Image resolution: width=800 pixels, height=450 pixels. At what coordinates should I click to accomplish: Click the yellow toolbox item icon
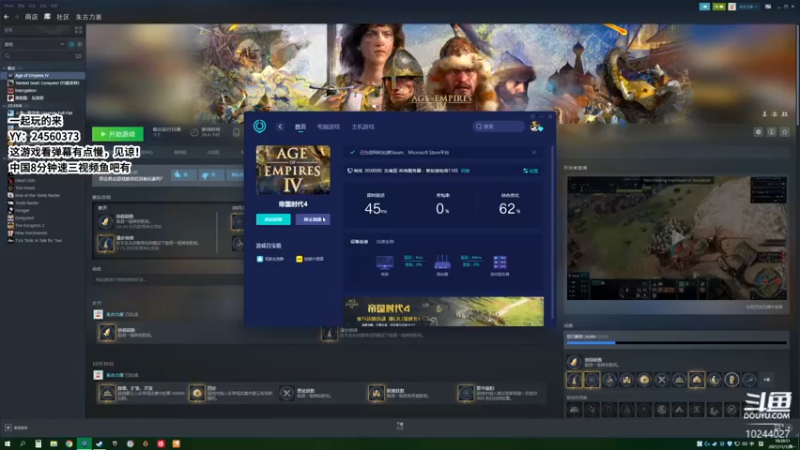pos(299,259)
